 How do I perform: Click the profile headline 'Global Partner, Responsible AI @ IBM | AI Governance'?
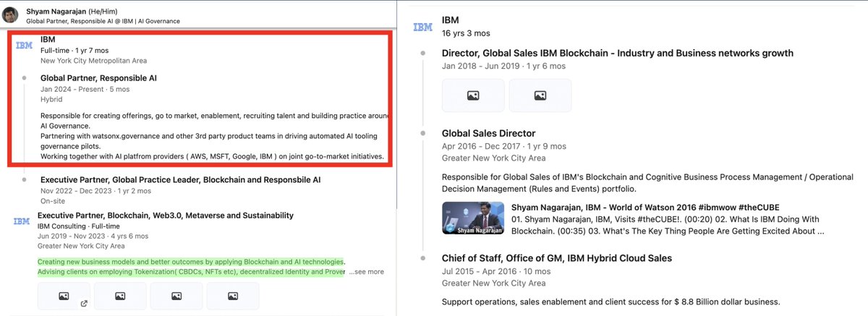[x=103, y=21]
